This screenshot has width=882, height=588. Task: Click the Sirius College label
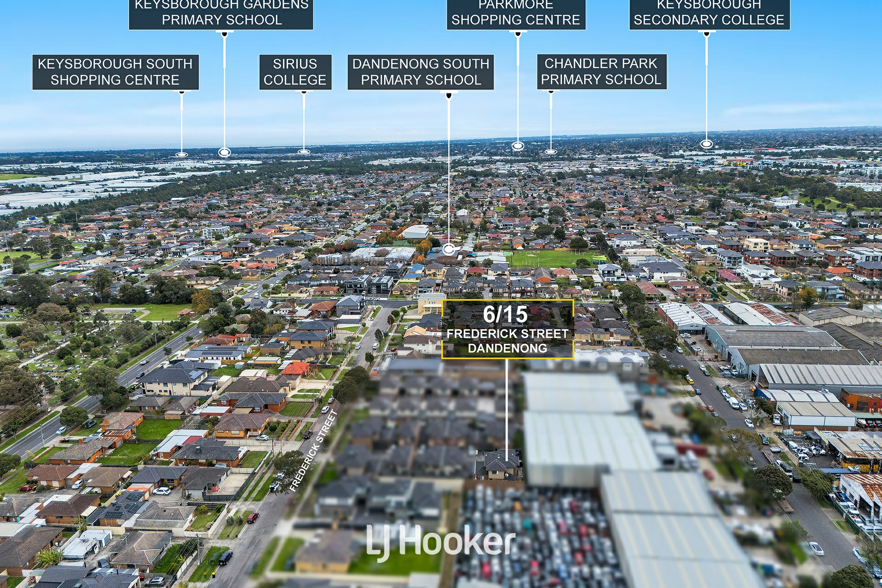tap(295, 72)
